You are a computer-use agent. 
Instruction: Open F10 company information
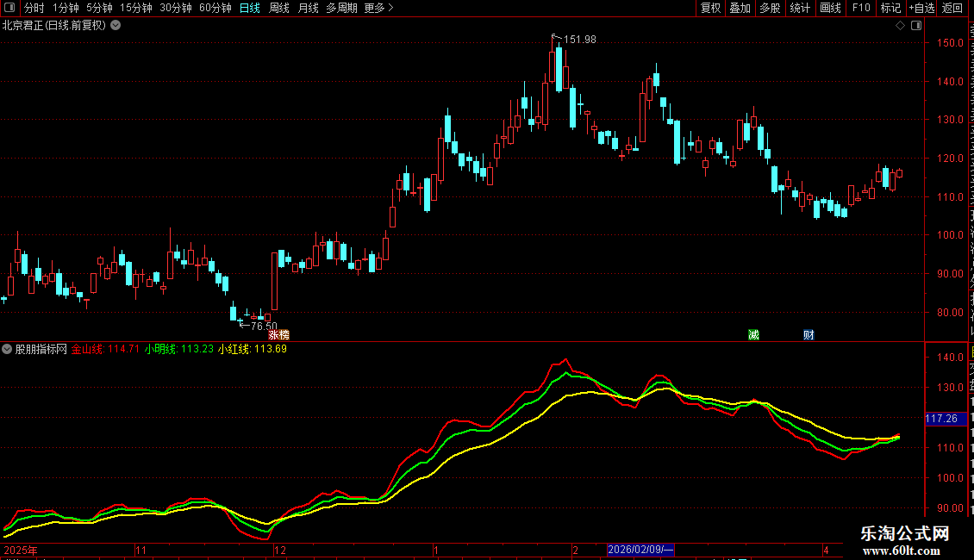(x=861, y=8)
